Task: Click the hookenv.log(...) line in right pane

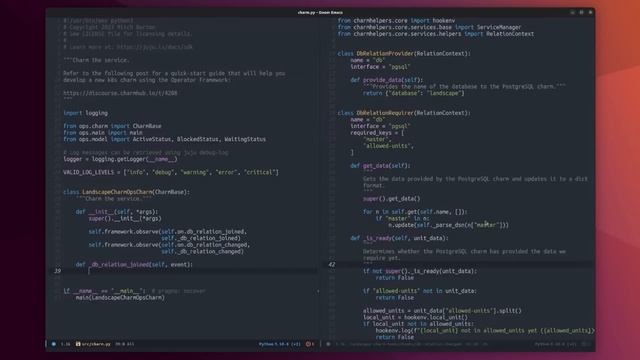Action: (485, 331)
